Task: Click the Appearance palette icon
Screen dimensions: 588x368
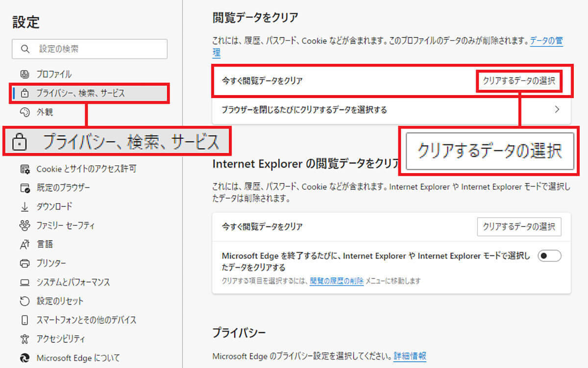Action: point(24,112)
